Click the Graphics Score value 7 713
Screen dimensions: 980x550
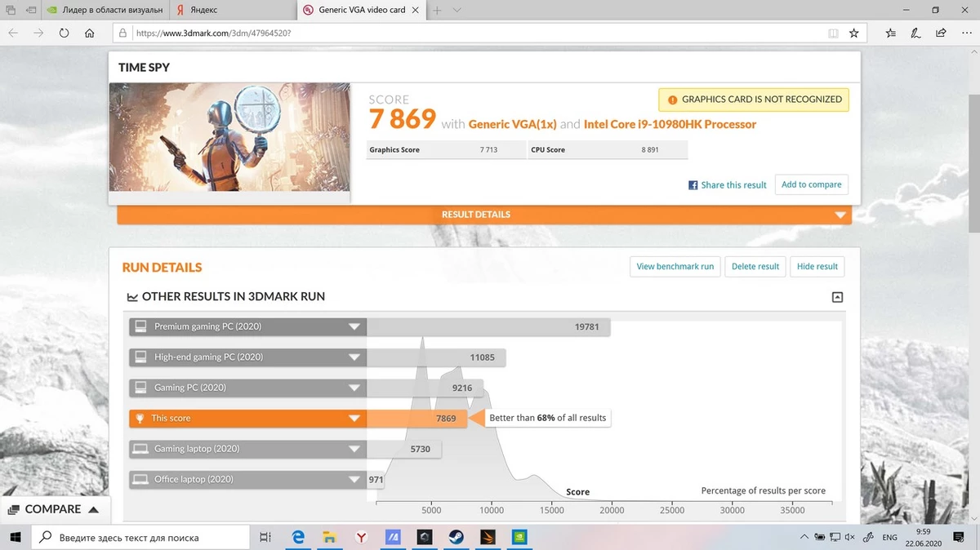tap(488, 150)
